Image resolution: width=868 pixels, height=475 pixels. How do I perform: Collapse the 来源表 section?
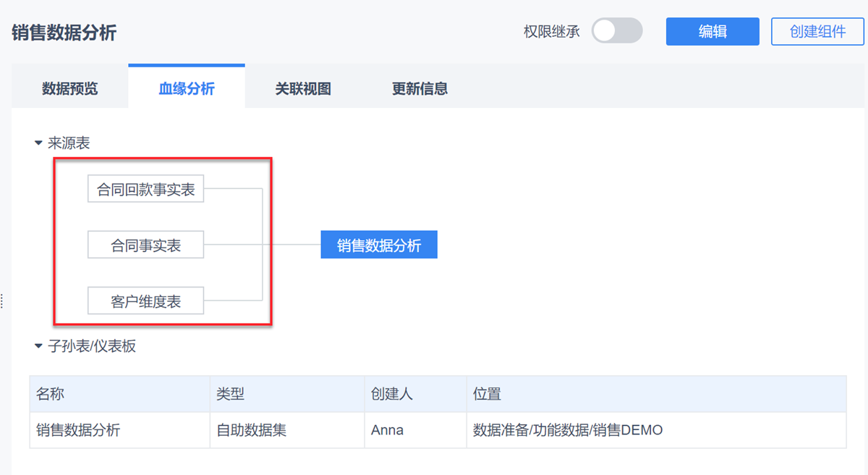click(x=39, y=143)
